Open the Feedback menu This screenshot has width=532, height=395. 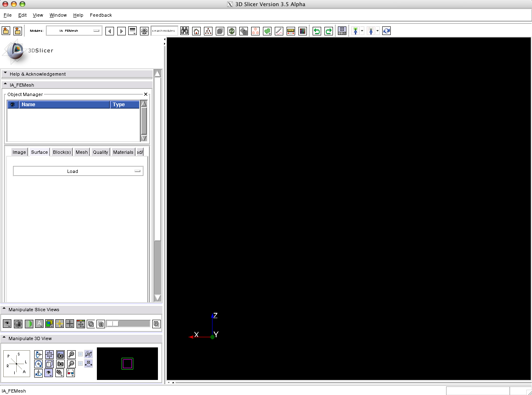click(101, 15)
